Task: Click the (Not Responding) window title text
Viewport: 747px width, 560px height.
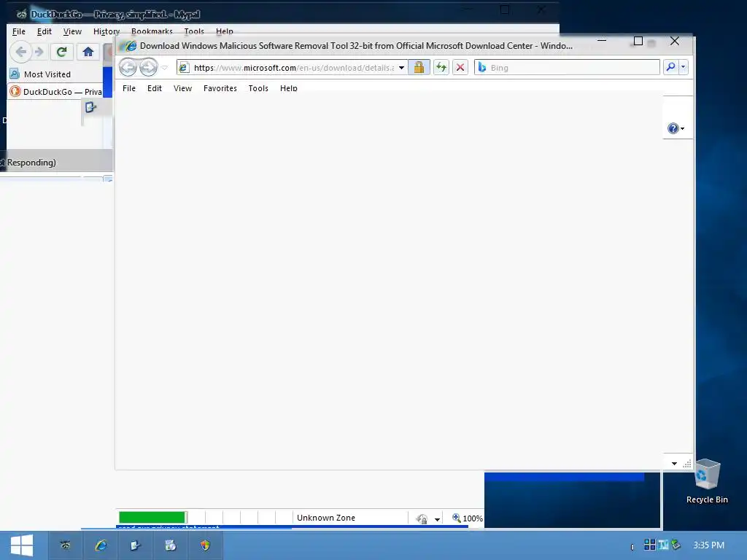Action: 28,163
